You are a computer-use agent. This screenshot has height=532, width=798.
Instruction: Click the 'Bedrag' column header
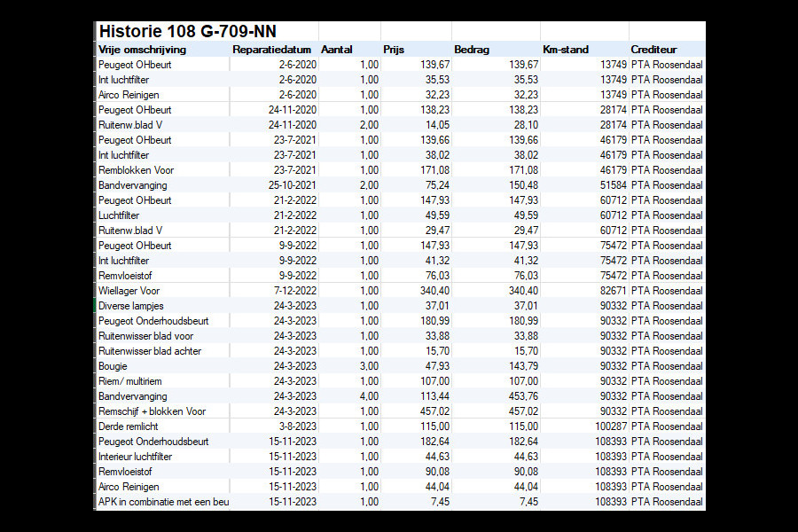tap(472, 50)
